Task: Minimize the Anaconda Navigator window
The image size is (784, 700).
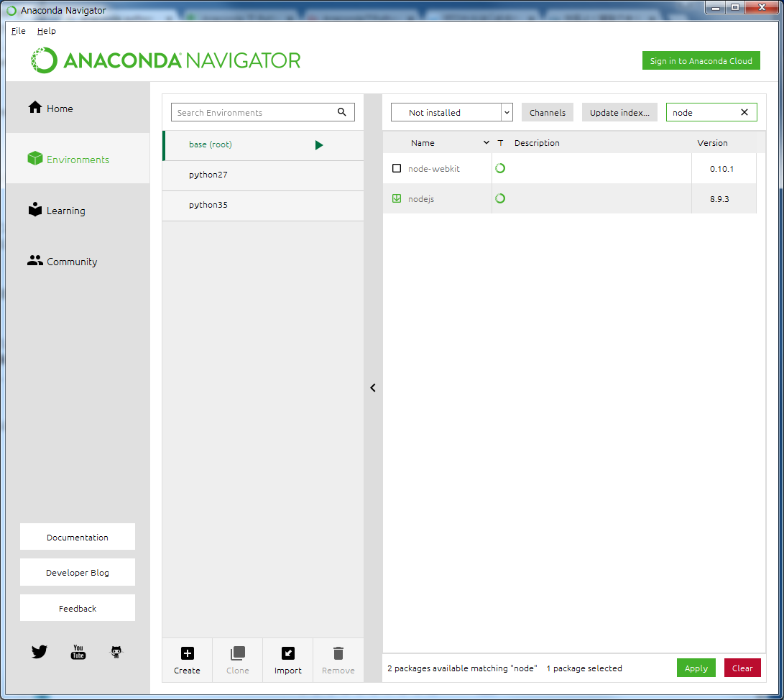Action: click(716, 7)
